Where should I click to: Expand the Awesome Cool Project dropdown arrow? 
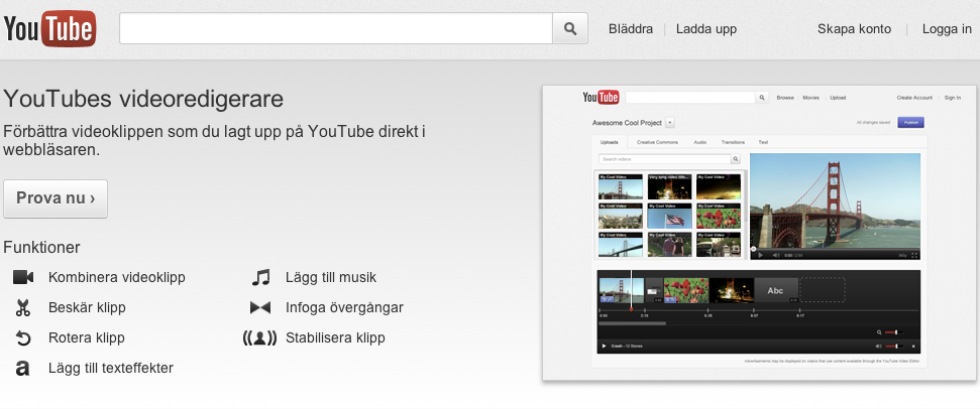click(x=670, y=123)
